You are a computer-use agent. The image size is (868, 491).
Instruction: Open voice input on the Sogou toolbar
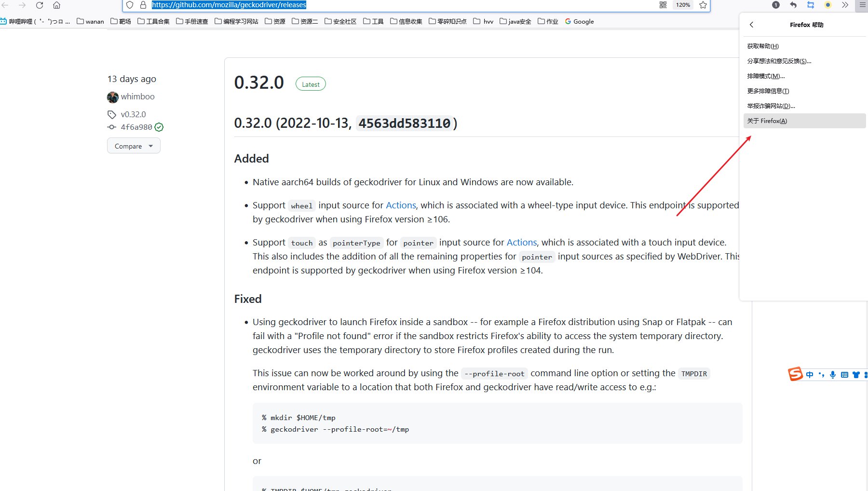click(833, 375)
